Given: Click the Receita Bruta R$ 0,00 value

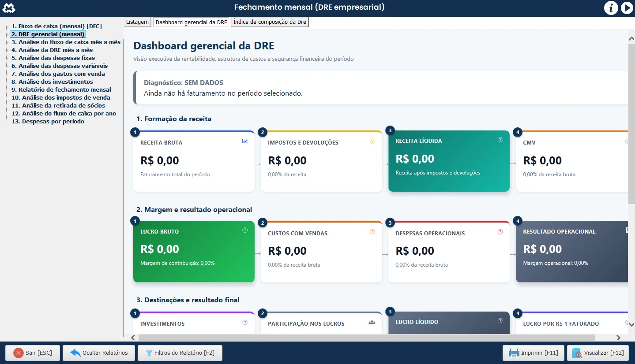Looking at the screenshot, I should (x=160, y=160).
